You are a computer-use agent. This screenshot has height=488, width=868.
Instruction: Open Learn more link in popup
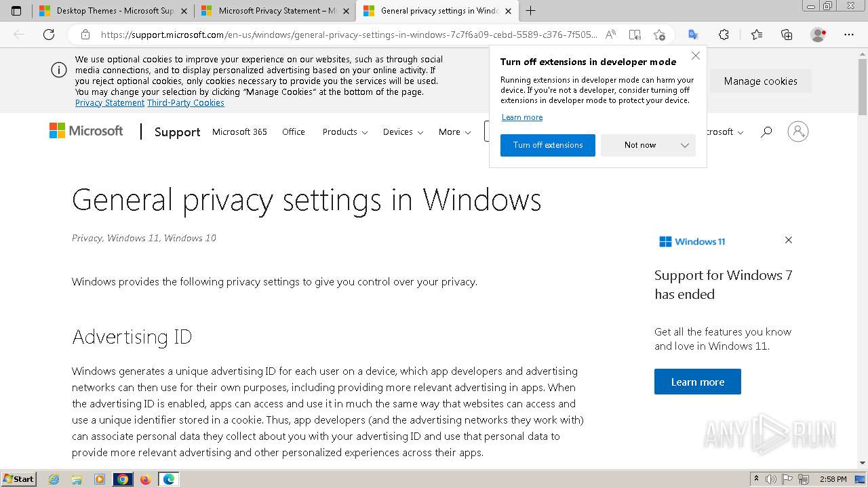(x=522, y=117)
